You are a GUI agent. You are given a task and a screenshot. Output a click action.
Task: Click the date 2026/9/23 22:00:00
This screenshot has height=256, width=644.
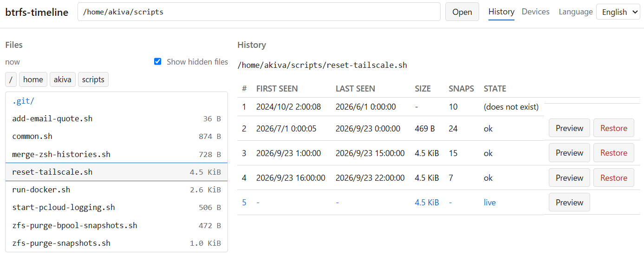(370, 177)
